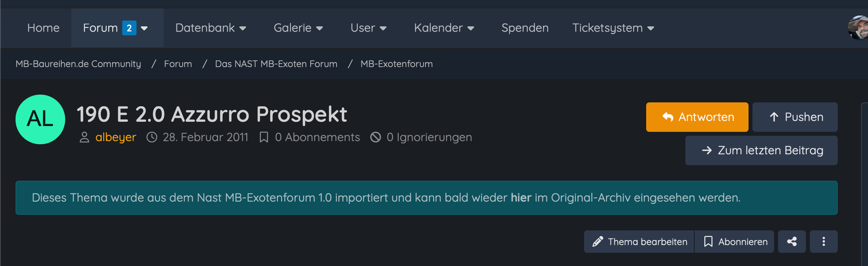The height and width of the screenshot is (266, 868).
Task: Click the blocked icon beside 0 Ignorierungen
Action: [x=375, y=137]
